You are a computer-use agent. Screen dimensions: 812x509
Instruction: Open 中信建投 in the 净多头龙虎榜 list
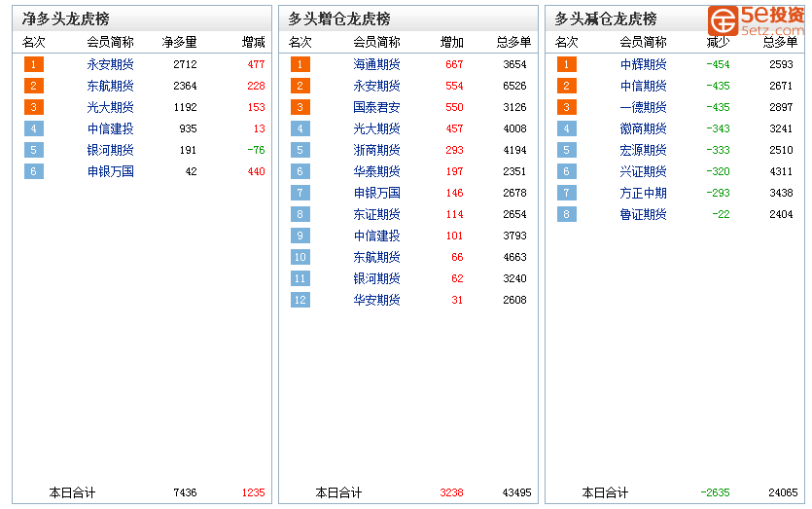110,128
